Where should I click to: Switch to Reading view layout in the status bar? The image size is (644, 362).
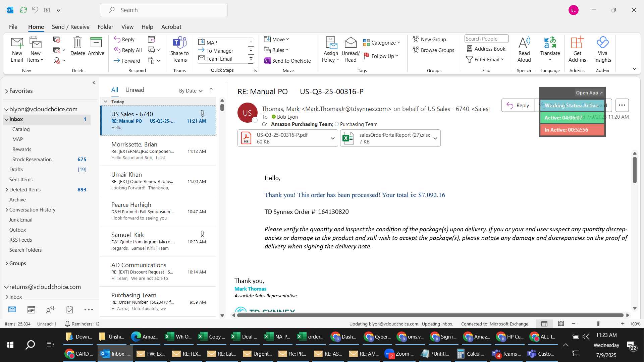tap(561, 324)
